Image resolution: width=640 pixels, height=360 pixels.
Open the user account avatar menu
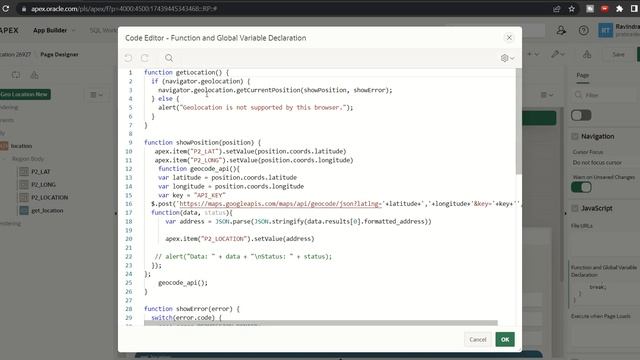(x=606, y=30)
